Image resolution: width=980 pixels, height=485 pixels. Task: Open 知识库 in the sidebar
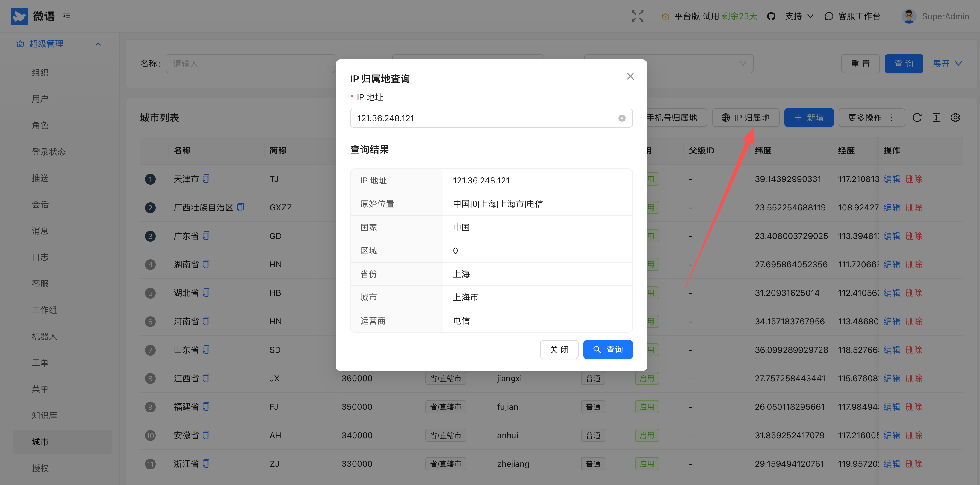tap(45, 415)
